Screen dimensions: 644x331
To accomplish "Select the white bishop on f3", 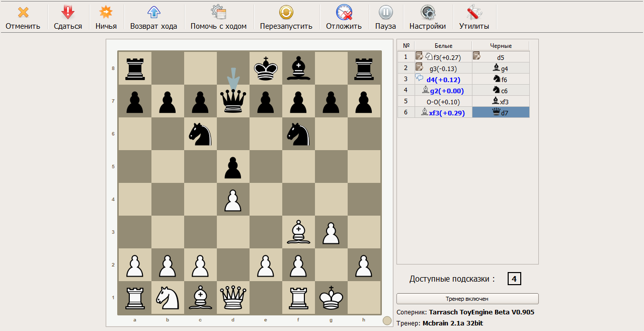I will (x=299, y=232).
